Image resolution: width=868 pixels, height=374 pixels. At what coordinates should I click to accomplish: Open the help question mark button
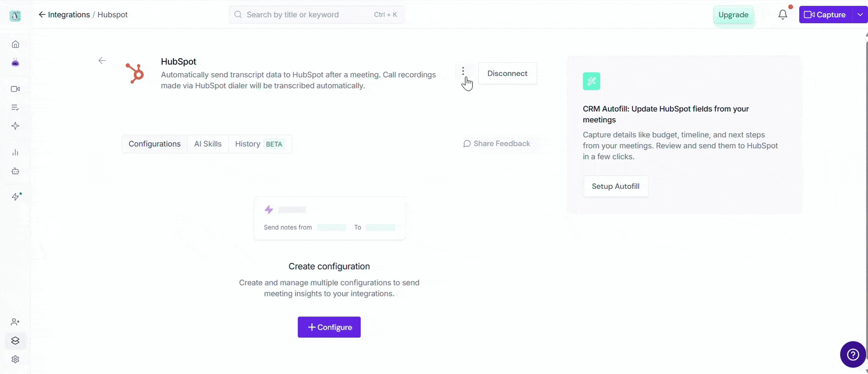point(853,355)
